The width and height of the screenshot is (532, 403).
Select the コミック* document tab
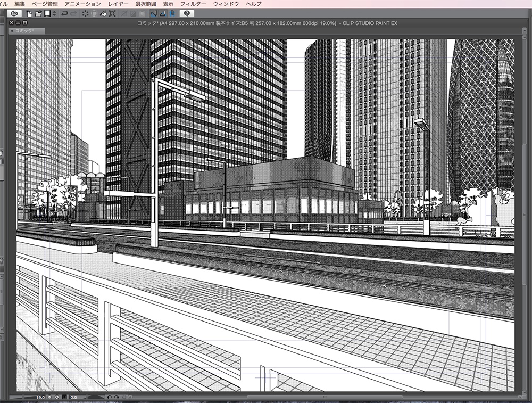[27, 31]
